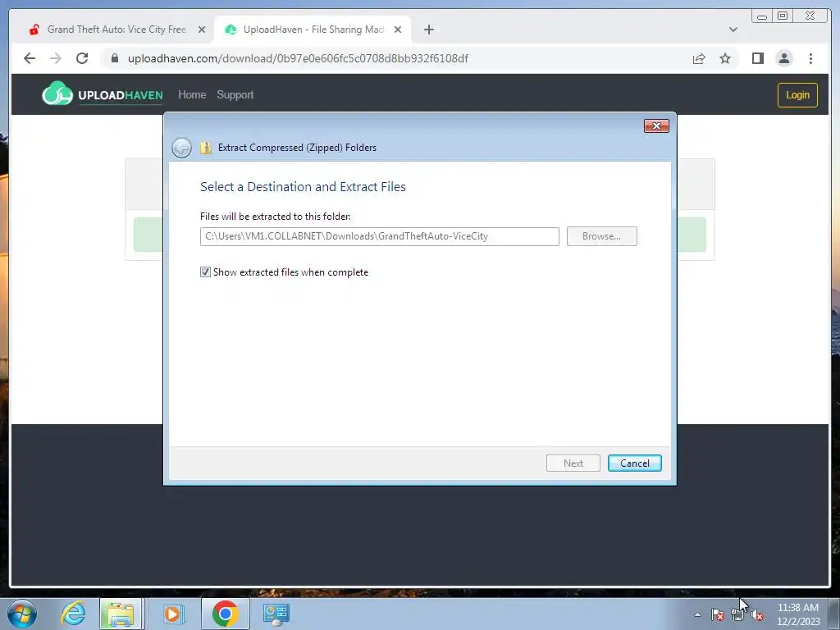The width and height of the screenshot is (840, 630).
Task: Open the Support link on UploadHaven
Action: (x=235, y=95)
